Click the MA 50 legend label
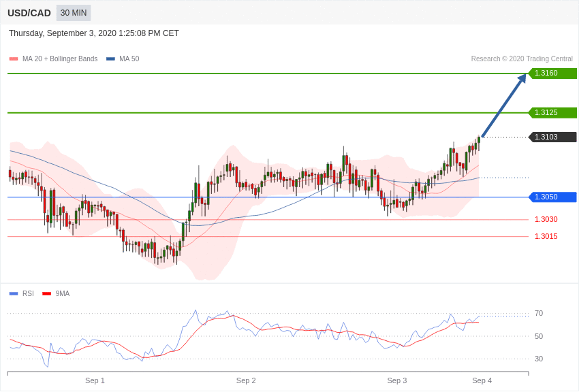The height and width of the screenshot is (392, 579). coord(129,59)
